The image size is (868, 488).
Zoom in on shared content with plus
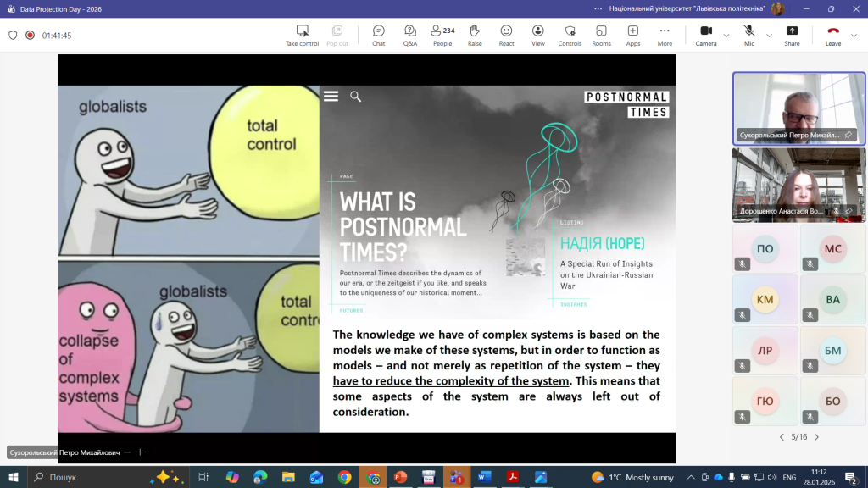(140, 452)
